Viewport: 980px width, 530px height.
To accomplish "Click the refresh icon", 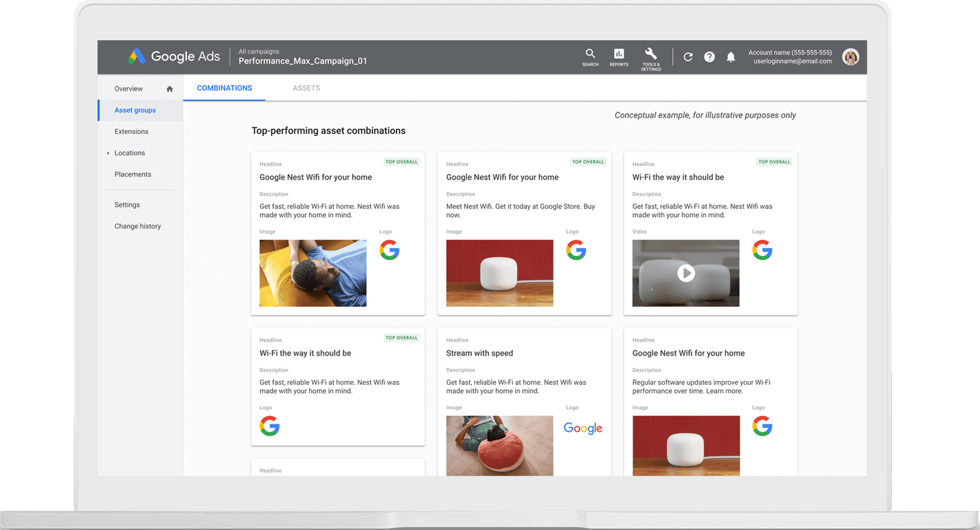I will (688, 57).
